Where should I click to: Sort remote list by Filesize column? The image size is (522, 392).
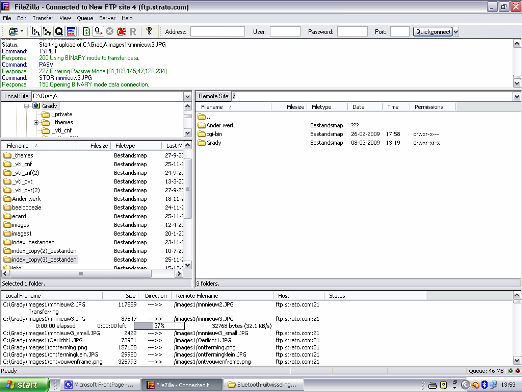coord(290,107)
